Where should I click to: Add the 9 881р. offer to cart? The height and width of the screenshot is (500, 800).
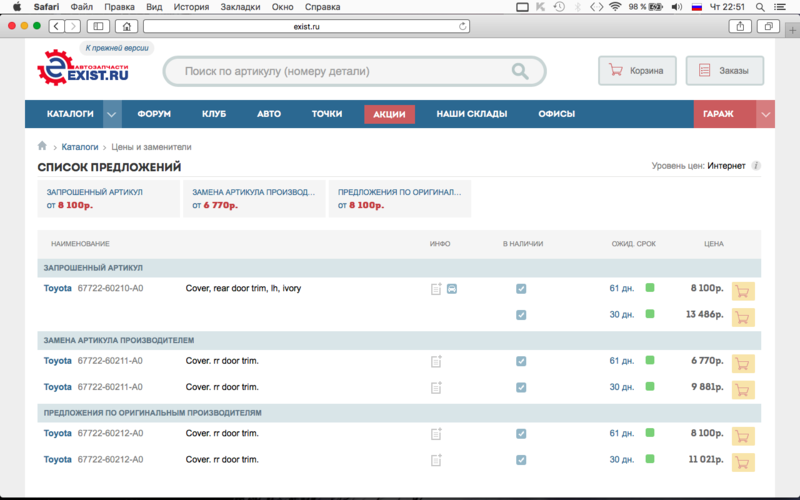(743, 390)
